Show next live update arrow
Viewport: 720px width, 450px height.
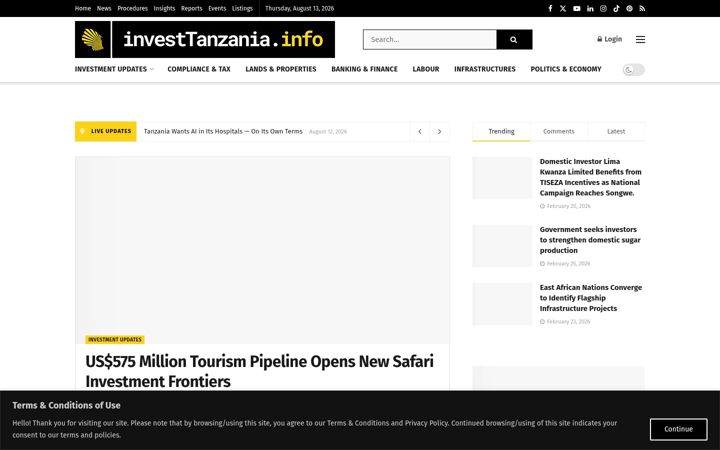coord(439,131)
